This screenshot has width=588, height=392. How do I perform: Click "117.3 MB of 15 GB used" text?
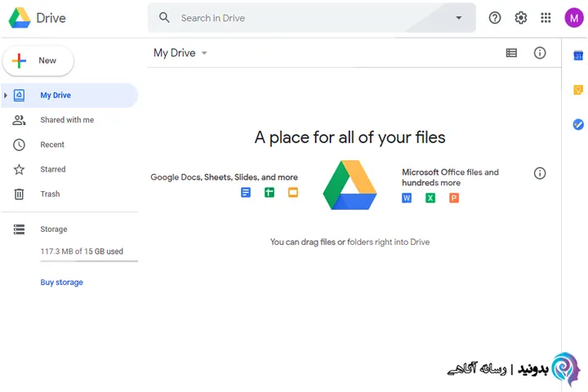(x=82, y=252)
